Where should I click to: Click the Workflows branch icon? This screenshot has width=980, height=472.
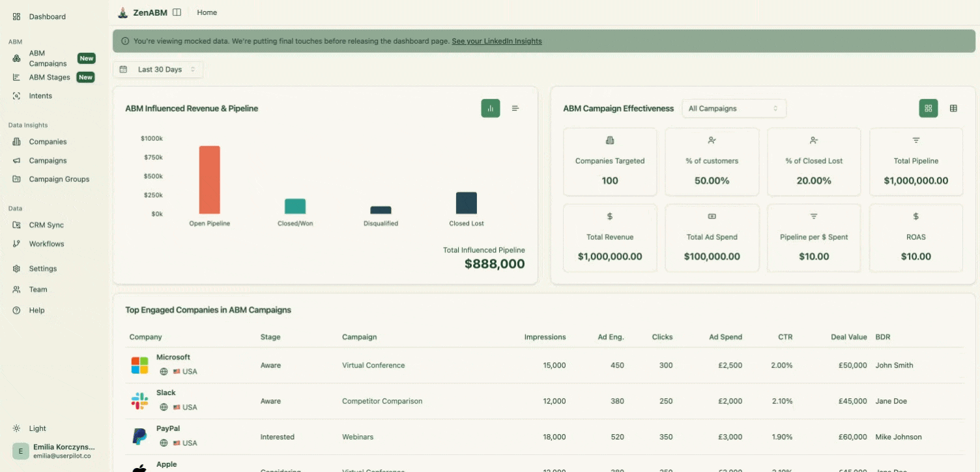16,244
